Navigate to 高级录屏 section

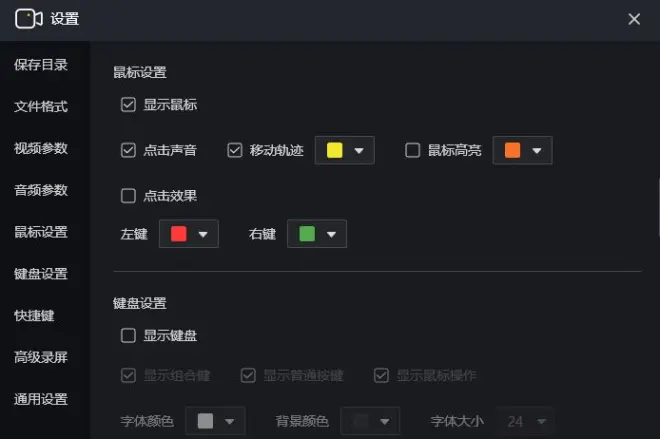point(41,357)
